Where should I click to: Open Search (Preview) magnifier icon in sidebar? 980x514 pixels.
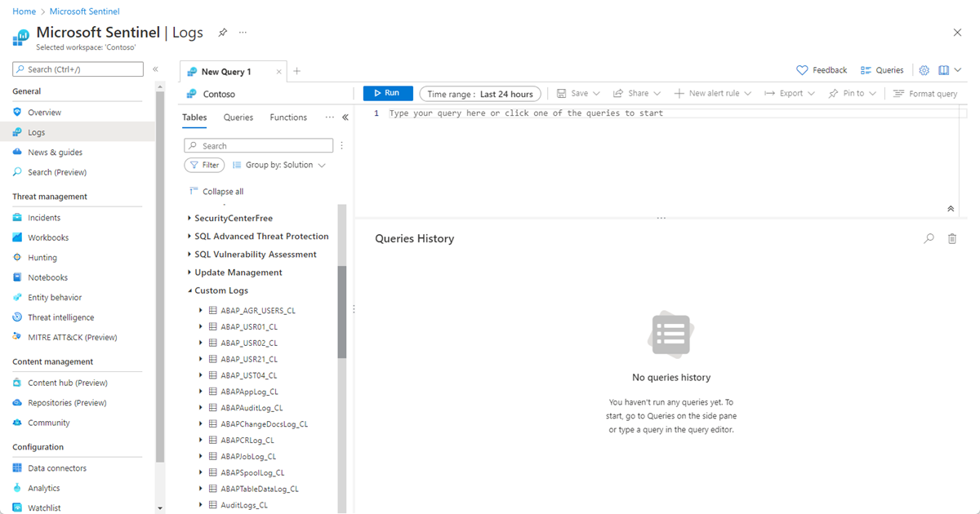tap(18, 172)
